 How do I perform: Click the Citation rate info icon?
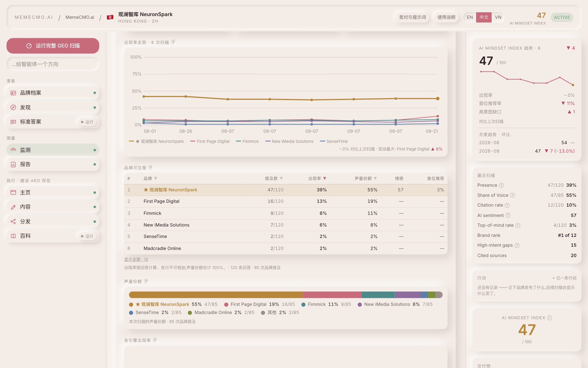pos(507,205)
